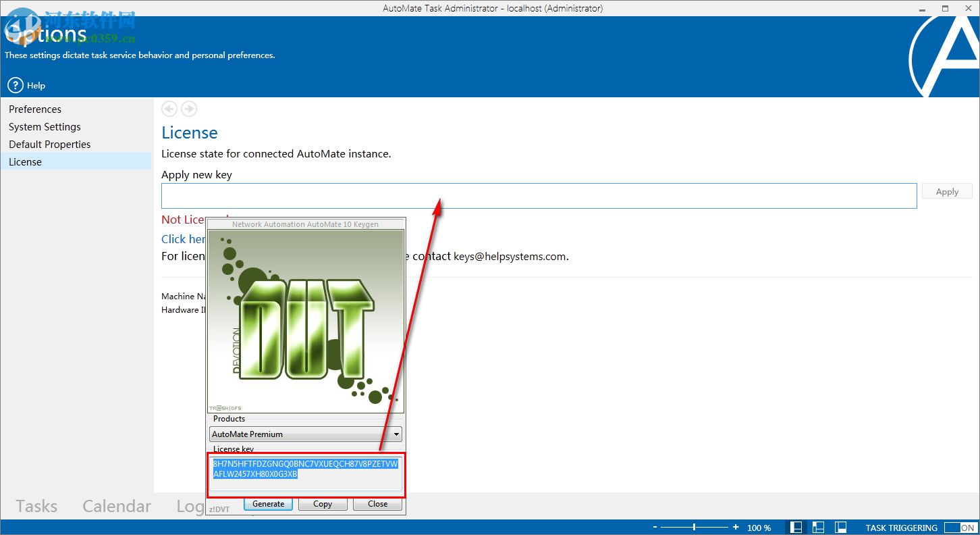
Task: Click the Help question mark icon
Action: click(x=16, y=85)
